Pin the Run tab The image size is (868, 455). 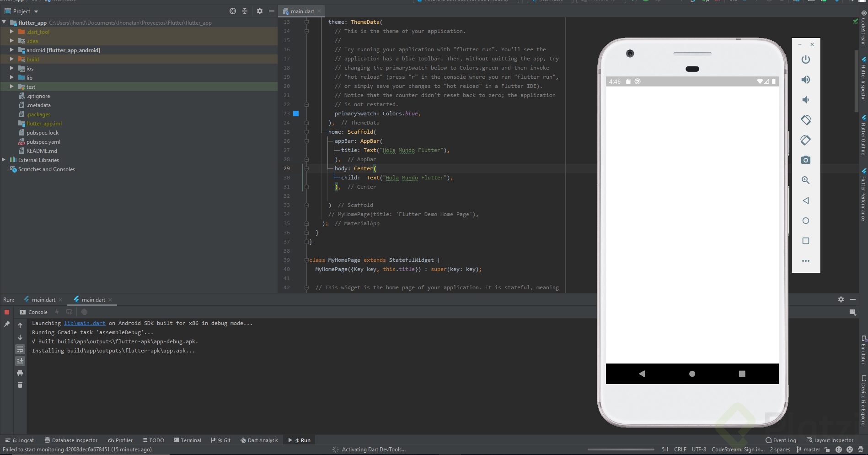pos(7,324)
